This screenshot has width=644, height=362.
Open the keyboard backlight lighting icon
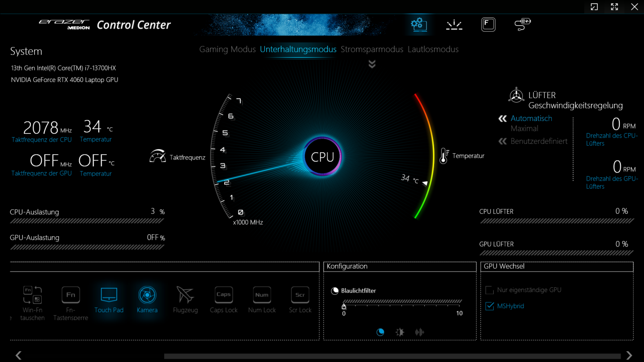click(x=454, y=25)
